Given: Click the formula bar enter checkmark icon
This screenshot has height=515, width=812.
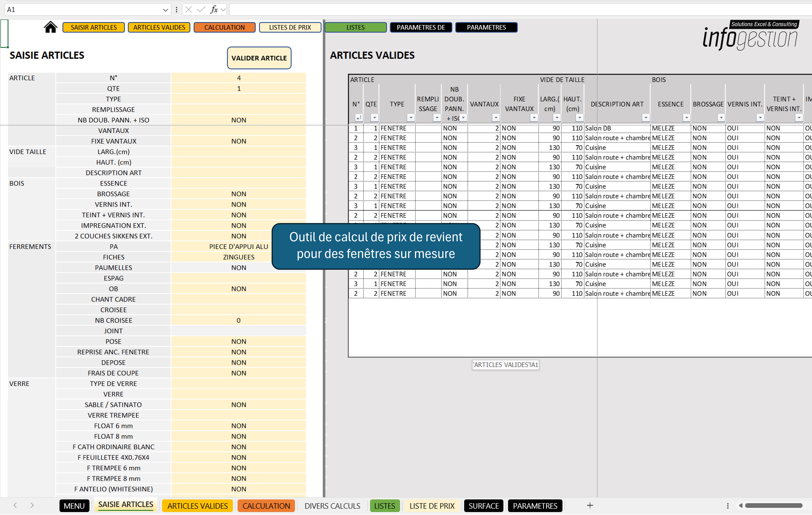Looking at the screenshot, I should click(201, 10).
